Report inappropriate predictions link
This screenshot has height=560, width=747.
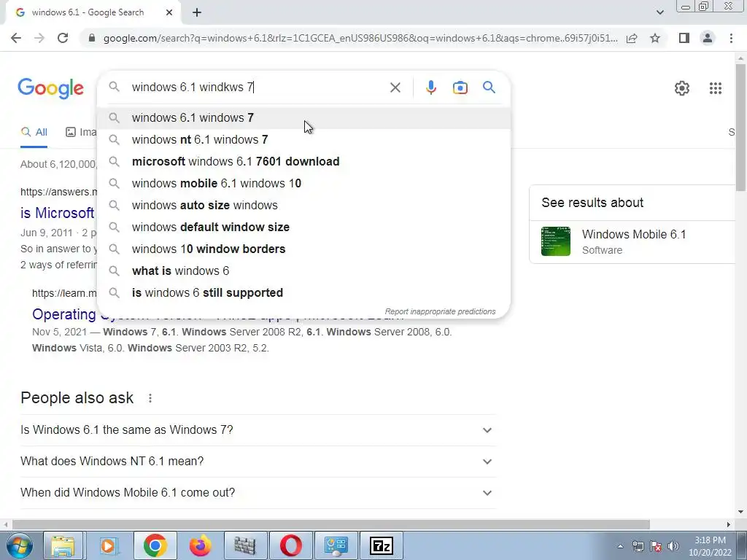[440, 311]
